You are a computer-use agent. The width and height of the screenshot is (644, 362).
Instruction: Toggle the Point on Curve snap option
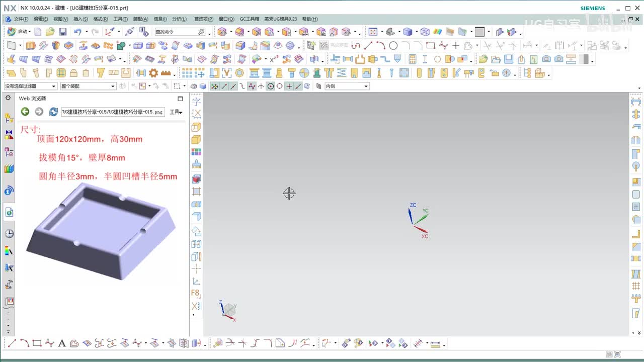(x=298, y=86)
